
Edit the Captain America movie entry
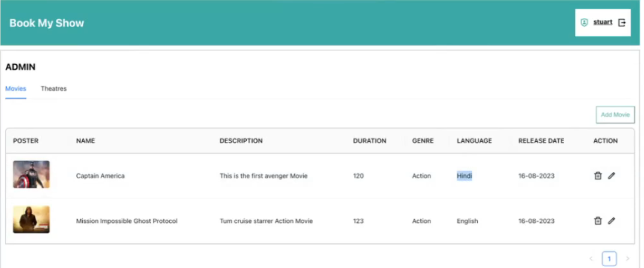tap(612, 176)
